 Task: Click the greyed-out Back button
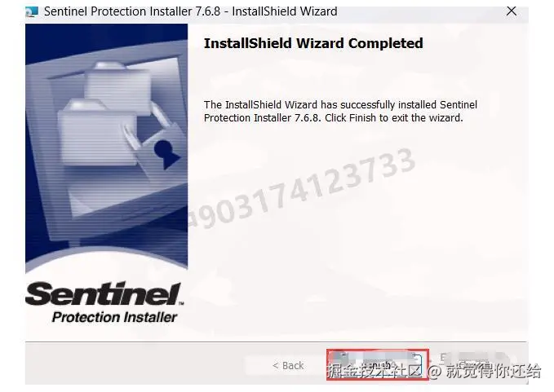pos(288,366)
